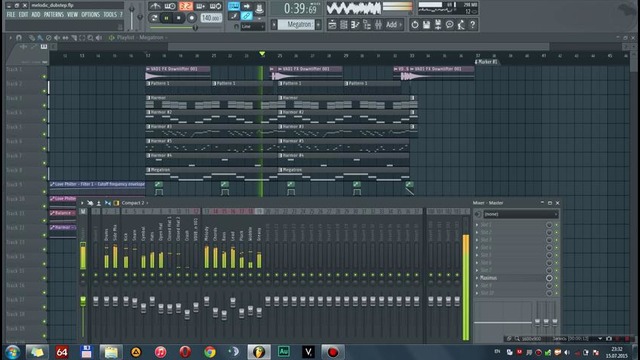
Task: Click the Add button in toolbar
Action: [x=393, y=25]
